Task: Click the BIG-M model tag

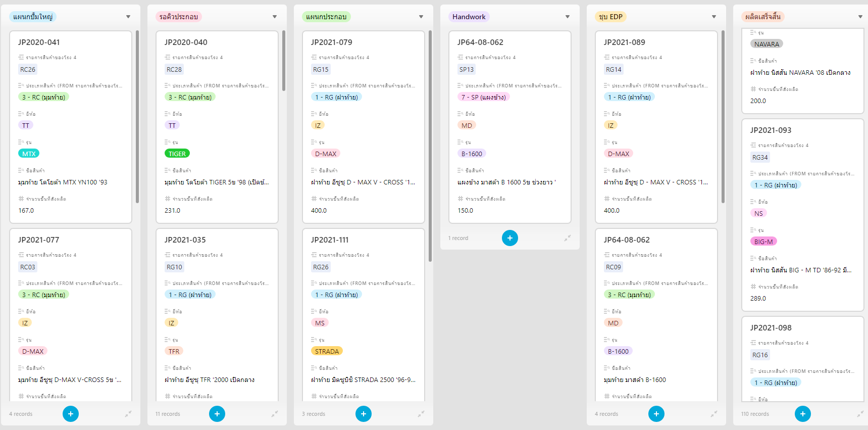Action: tap(763, 242)
